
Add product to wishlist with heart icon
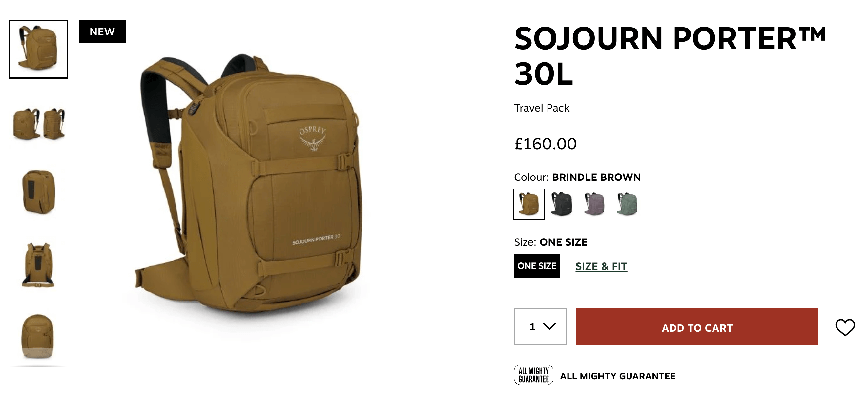845,327
